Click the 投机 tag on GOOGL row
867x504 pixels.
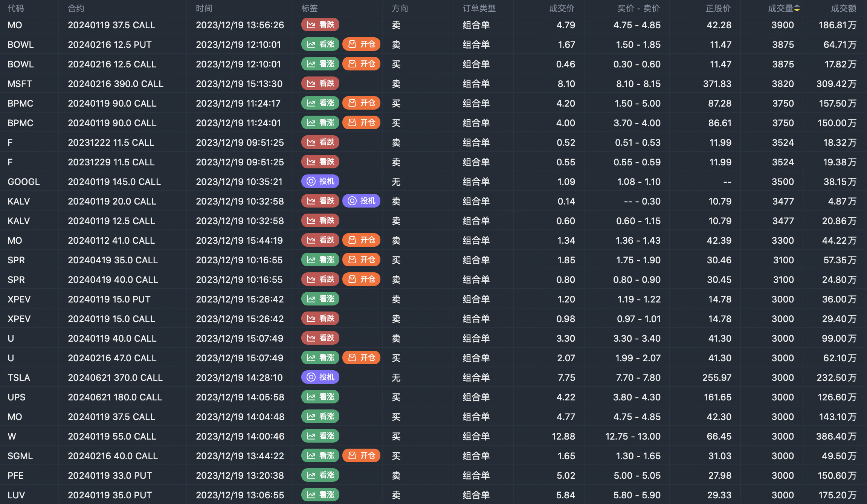click(320, 182)
